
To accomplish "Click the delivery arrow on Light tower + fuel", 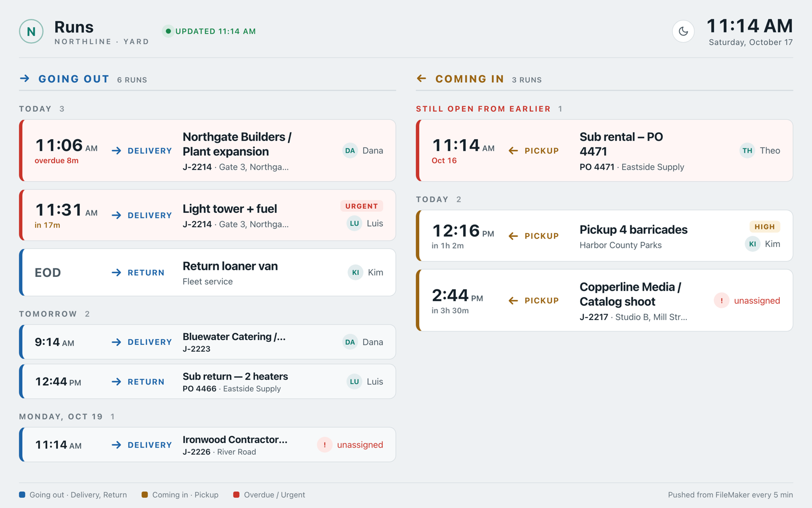I will tap(116, 215).
